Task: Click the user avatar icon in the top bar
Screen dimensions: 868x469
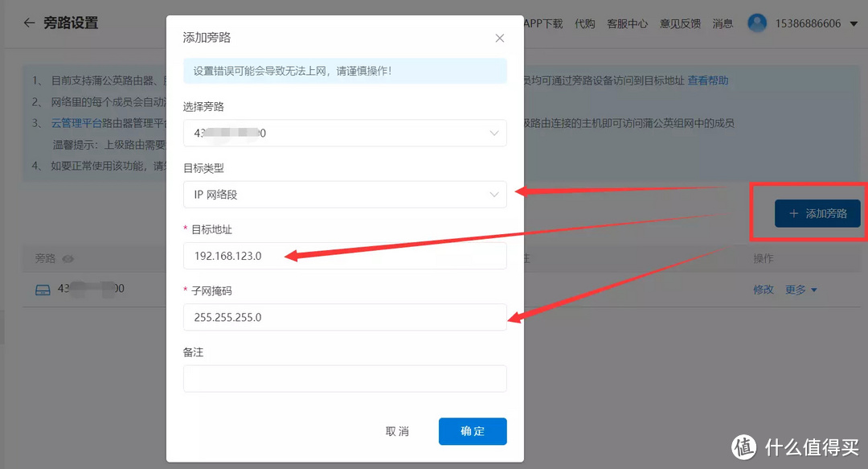Action: (x=756, y=23)
